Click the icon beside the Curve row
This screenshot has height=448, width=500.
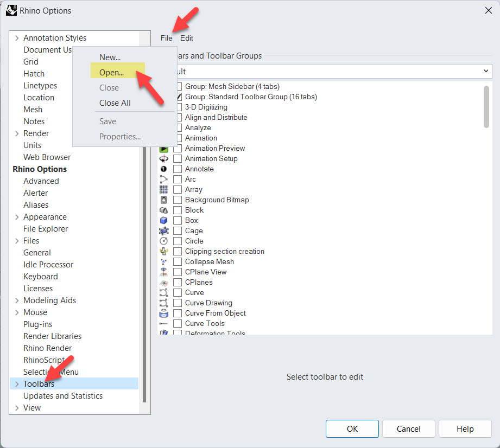pyautogui.click(x=163, y=292)
